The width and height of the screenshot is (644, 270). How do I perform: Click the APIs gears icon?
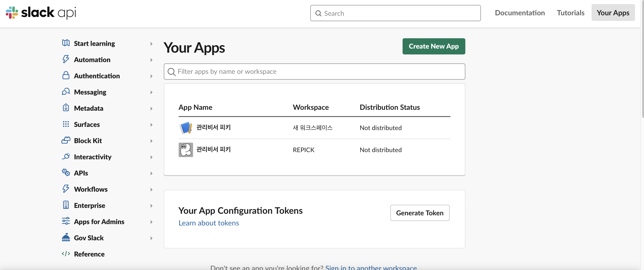pyautogui.click(x=66, y=173)
